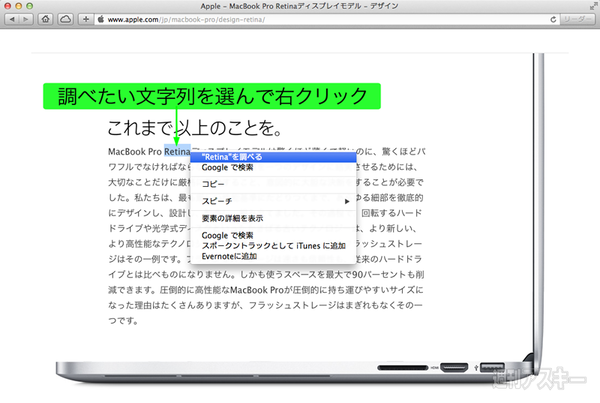Open the Reader button in the address bar
Viewport: 600px width, 403px height.
click(x=578, y=19)
